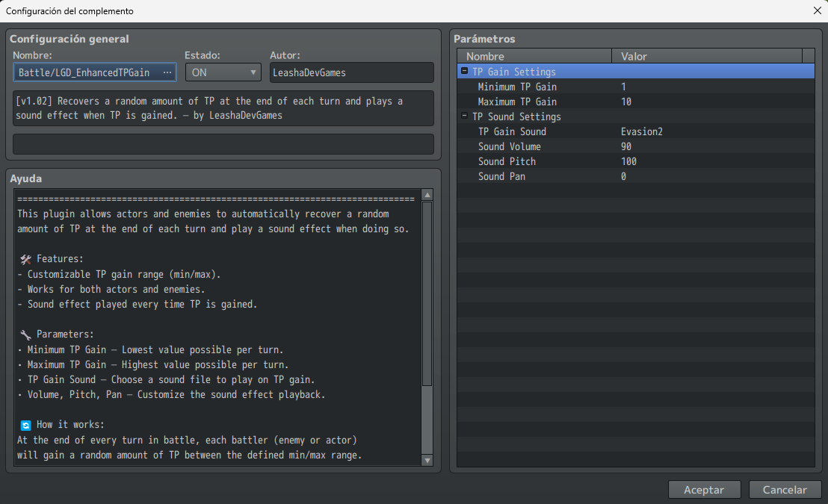Click the value 0 for Sound Pan
The width and height of the screenshot is (828, 504).
point(624,176)
